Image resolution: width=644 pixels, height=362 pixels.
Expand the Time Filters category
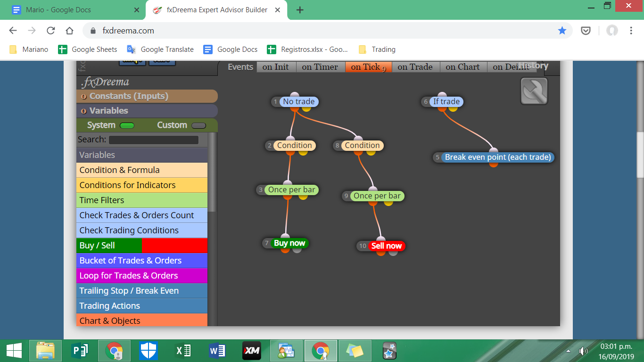point(142,200)
